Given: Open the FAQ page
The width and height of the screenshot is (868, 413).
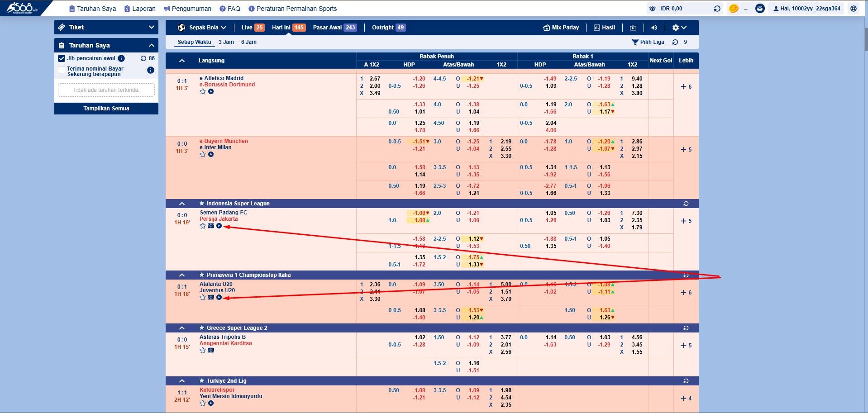Looking at the screenshot, I should 230,9.
